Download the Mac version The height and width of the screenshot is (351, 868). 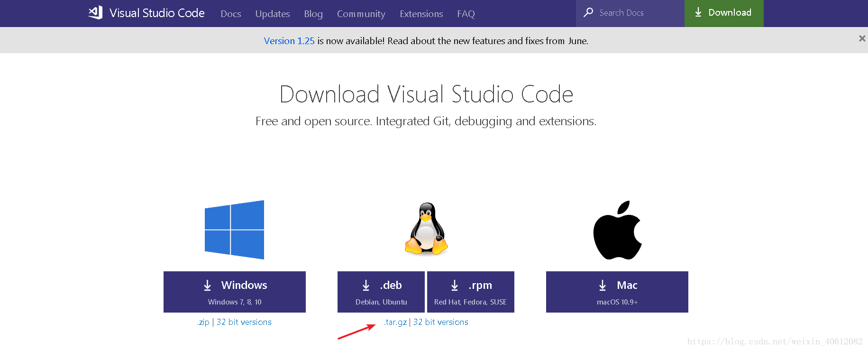617,292
